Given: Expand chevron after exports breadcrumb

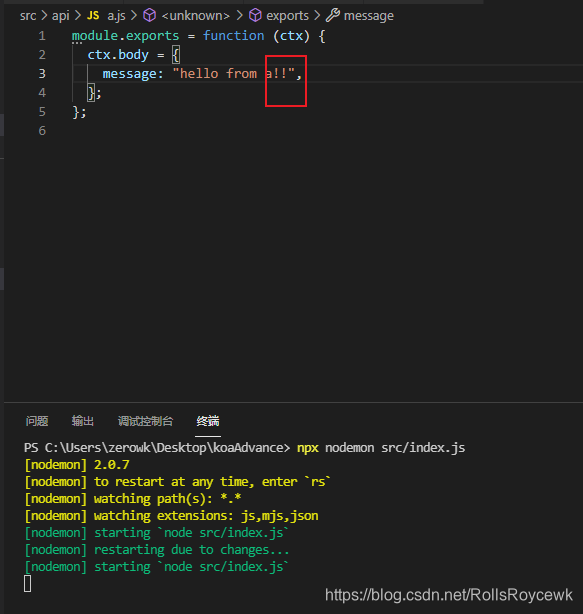Looking at the screenshot, I should click(x=317, y=16).
